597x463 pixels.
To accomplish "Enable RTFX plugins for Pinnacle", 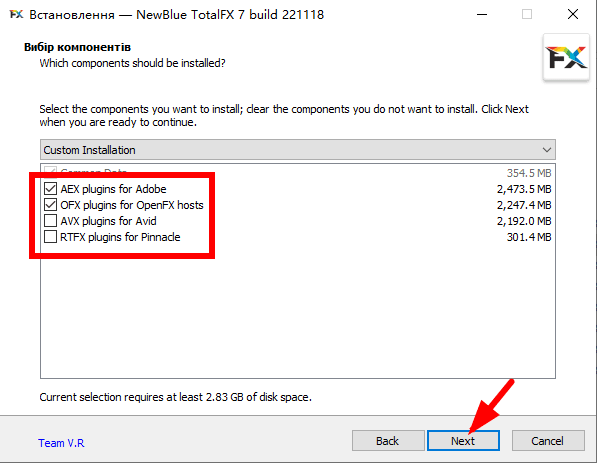I will (51, 237).
